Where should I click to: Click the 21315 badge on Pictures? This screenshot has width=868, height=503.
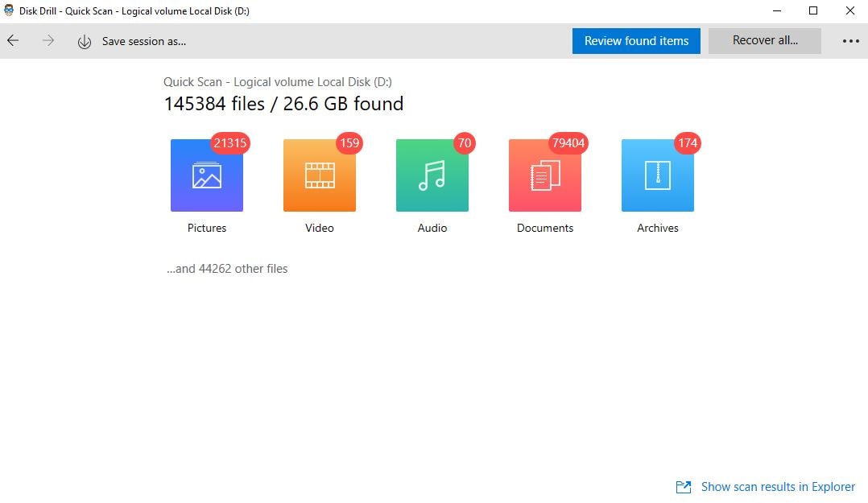229,143
